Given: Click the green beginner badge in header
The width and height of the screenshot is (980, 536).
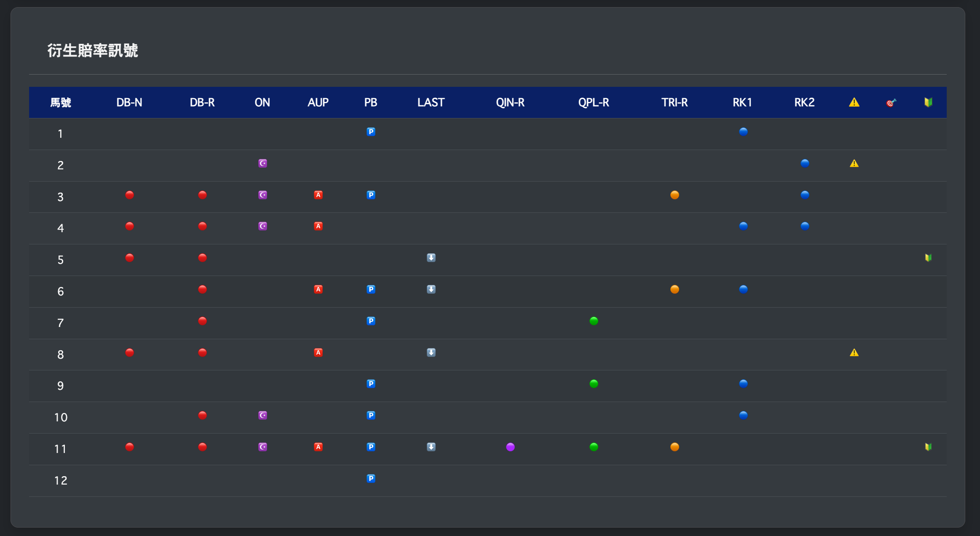Looking at the screenshot, I should [928, 102].
